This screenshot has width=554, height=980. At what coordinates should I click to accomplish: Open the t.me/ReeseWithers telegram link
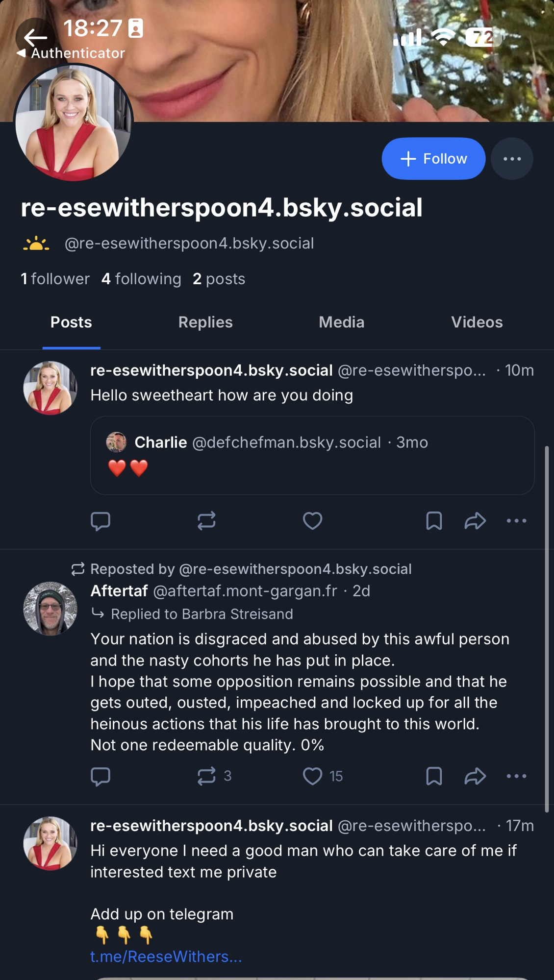click(x=166, y=956)
